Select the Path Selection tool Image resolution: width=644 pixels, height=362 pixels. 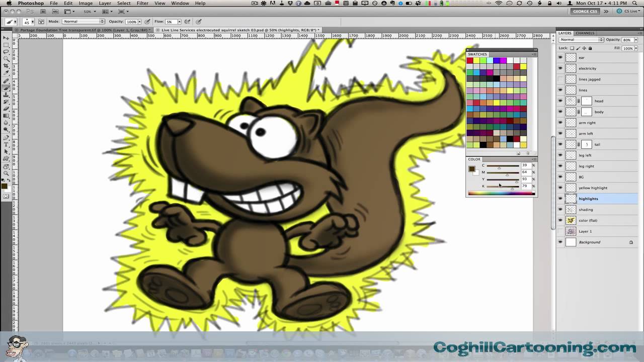6,151
